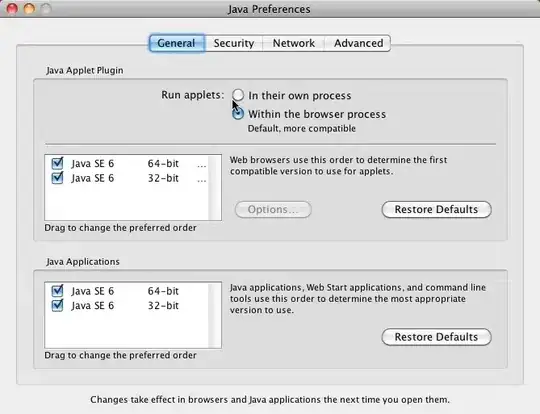Image resolution: width=540 pixels, height=414 pixels.
Task: Select the '32-bit' text in the Applet Plugin row
Action: click(163, 178)
